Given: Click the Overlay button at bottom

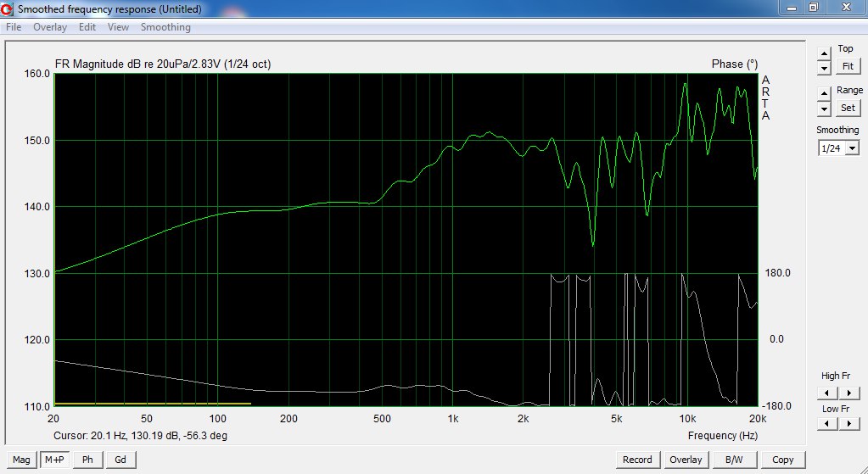Looking at the screenshot, I should coord(686,460).
